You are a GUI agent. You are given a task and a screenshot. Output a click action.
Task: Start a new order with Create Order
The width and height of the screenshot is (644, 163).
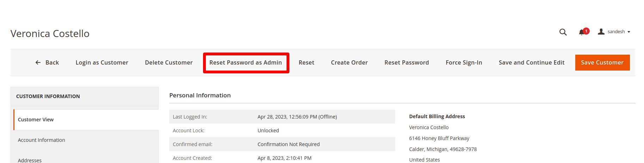(x=349, y=62)
